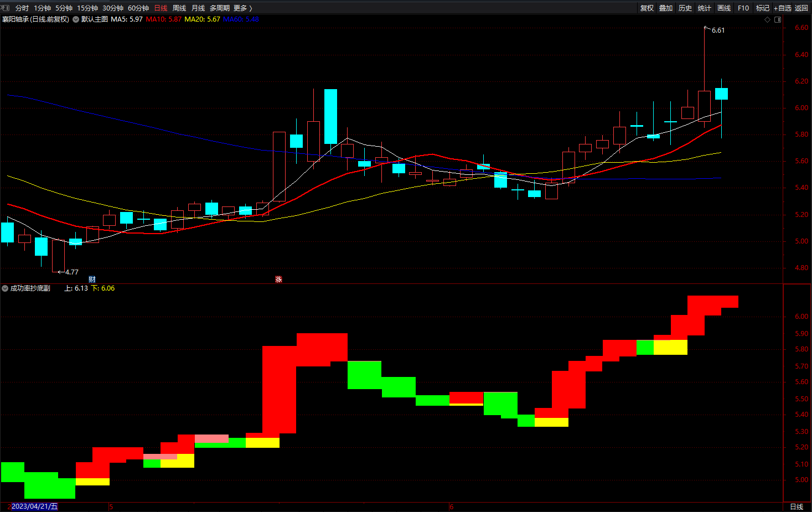Image resolution: width=812 pixels, height=512 pixels.
Task: Click the 返回 back button
Action: coord(801,8)
